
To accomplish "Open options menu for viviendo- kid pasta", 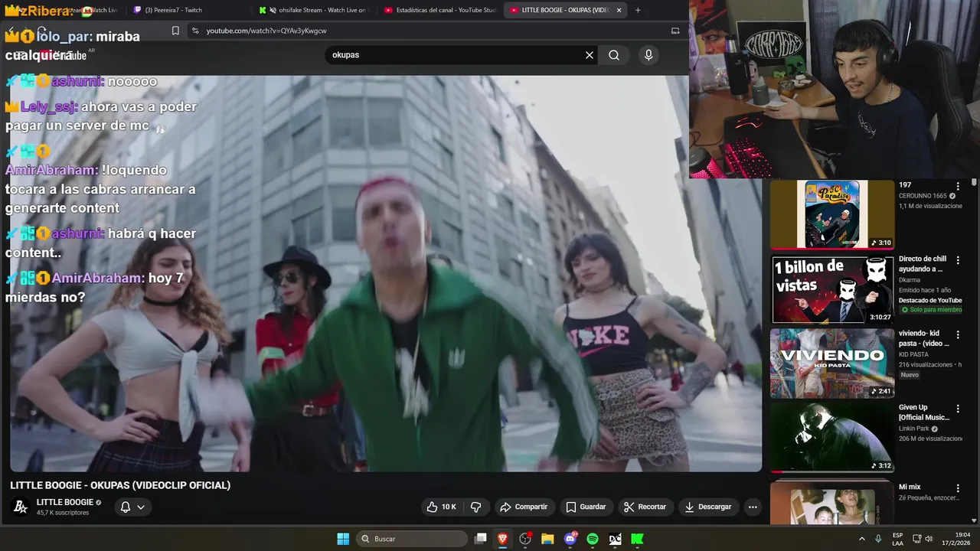I will point(957,334).
